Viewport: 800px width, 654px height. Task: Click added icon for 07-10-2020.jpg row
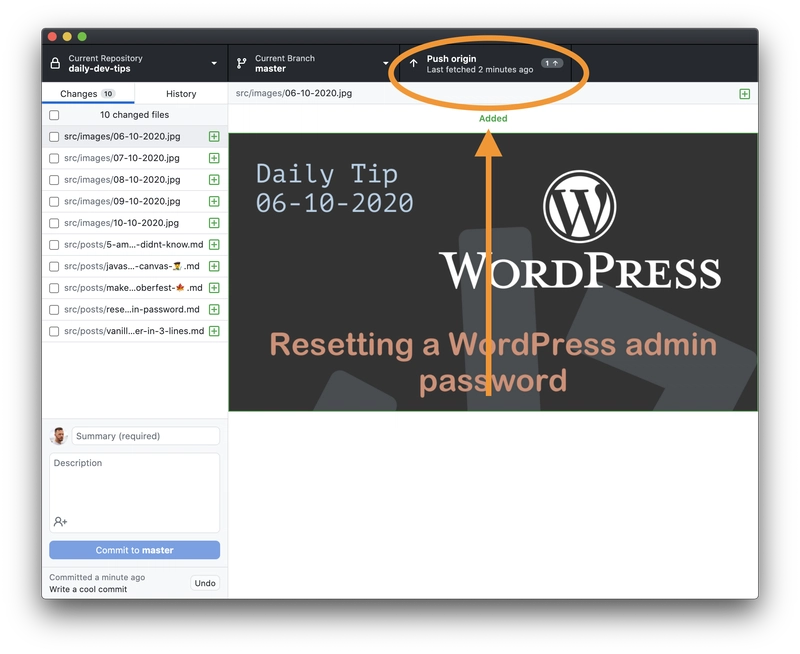(x=214, y=158)
